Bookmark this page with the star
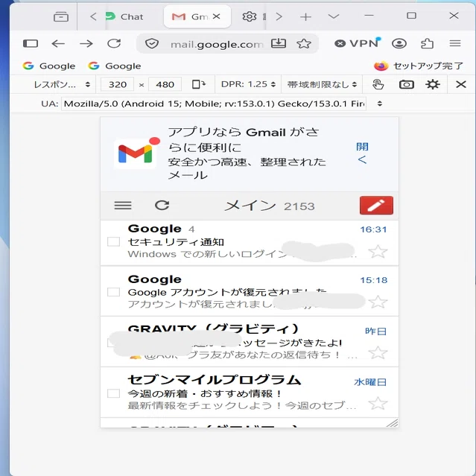The image size is (476, 476). (304, 44)
